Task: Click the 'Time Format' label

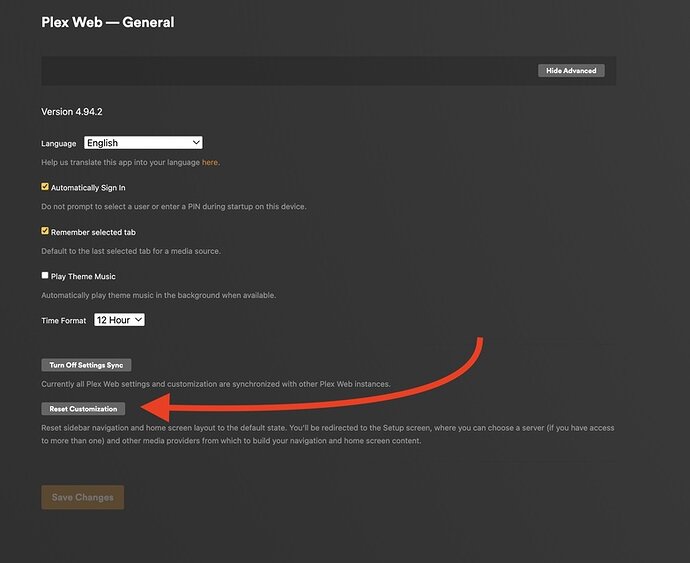Action: (x=64, y=321)
